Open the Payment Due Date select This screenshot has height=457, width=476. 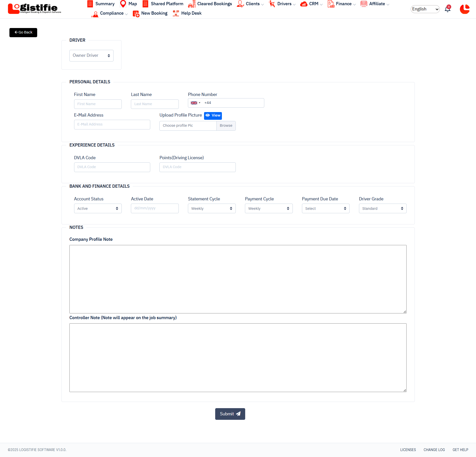[326, 209]
